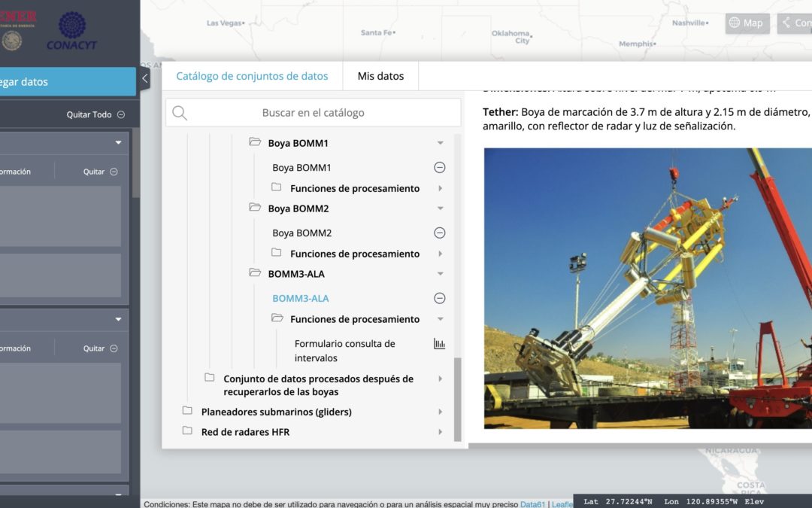The width and height of the screenshot is (812, 508).
Task: Collapse the upper workbench item with its arrow
Action: pos(119,142)
